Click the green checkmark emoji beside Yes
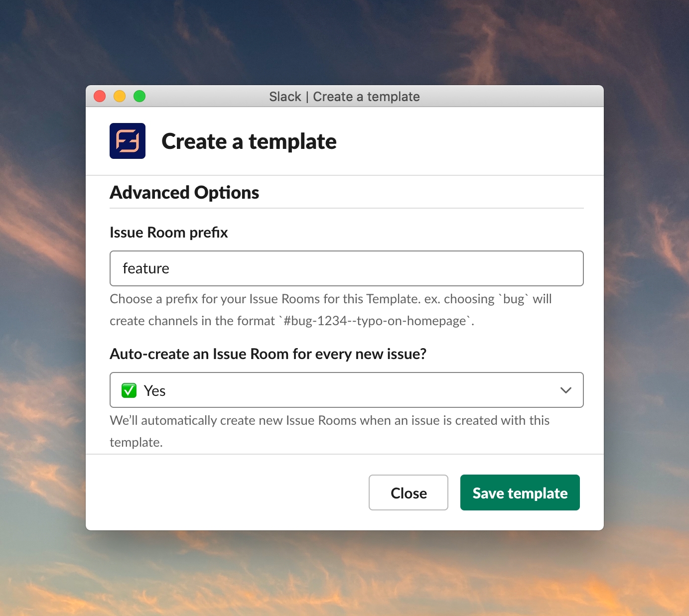The image size is (689, 616). (x=129, y=390)
